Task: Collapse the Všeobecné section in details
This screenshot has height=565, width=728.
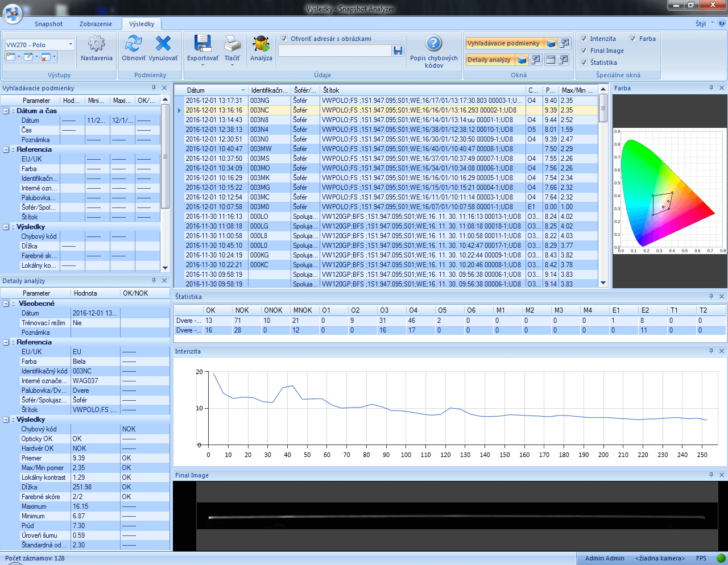Action: (x=6, y=304)
